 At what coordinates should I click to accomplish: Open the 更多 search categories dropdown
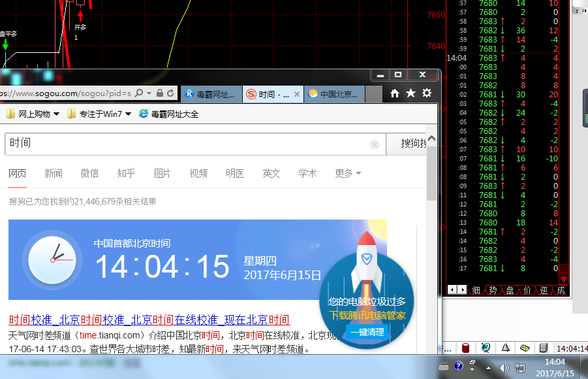tap(348, 173)
